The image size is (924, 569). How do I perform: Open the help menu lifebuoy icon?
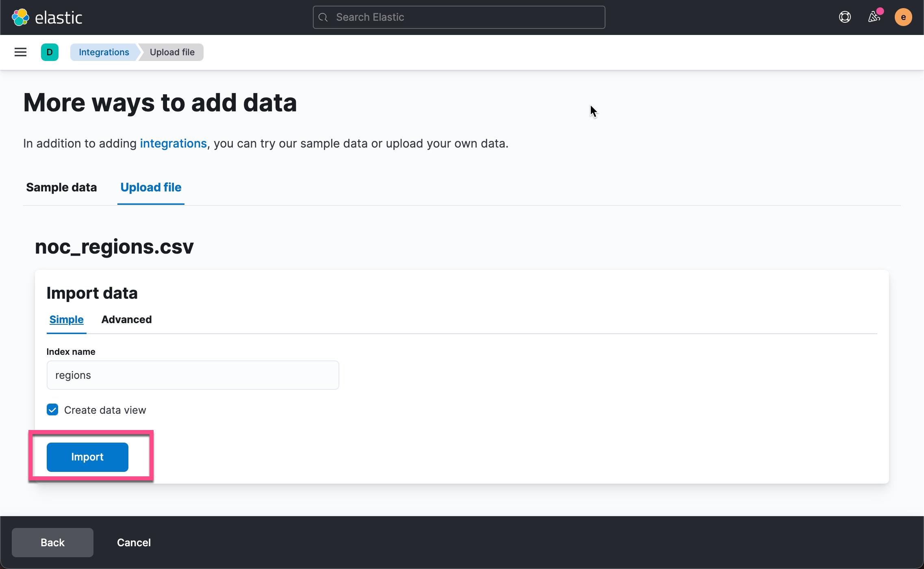coord(845,17)
